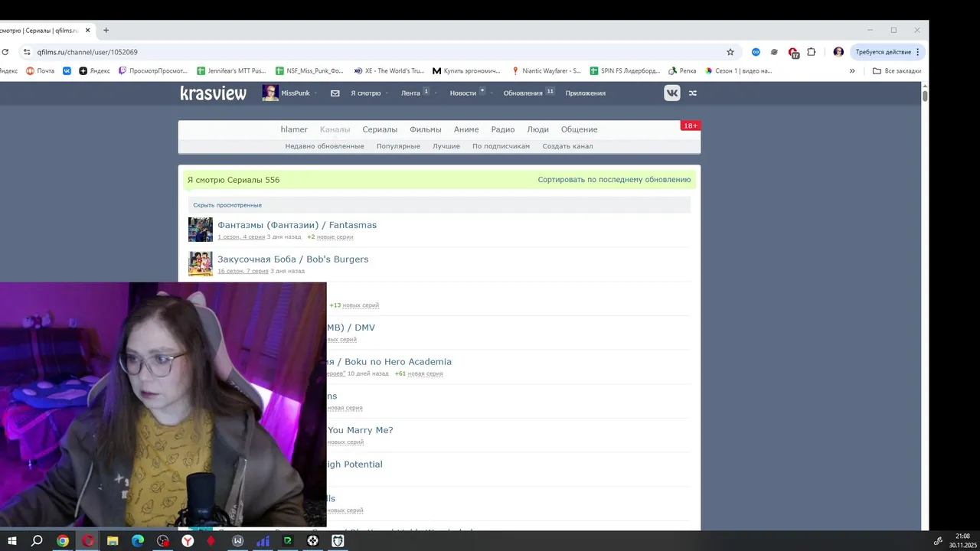Image resolution: width=980 pixels, height=551 pixels.
Task: Launch Microsoft Edge from taskbar
Action: point(138,541)
